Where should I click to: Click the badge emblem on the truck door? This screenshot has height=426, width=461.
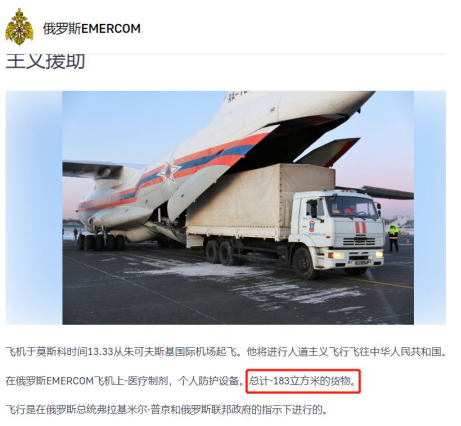(x=312, y=226)
